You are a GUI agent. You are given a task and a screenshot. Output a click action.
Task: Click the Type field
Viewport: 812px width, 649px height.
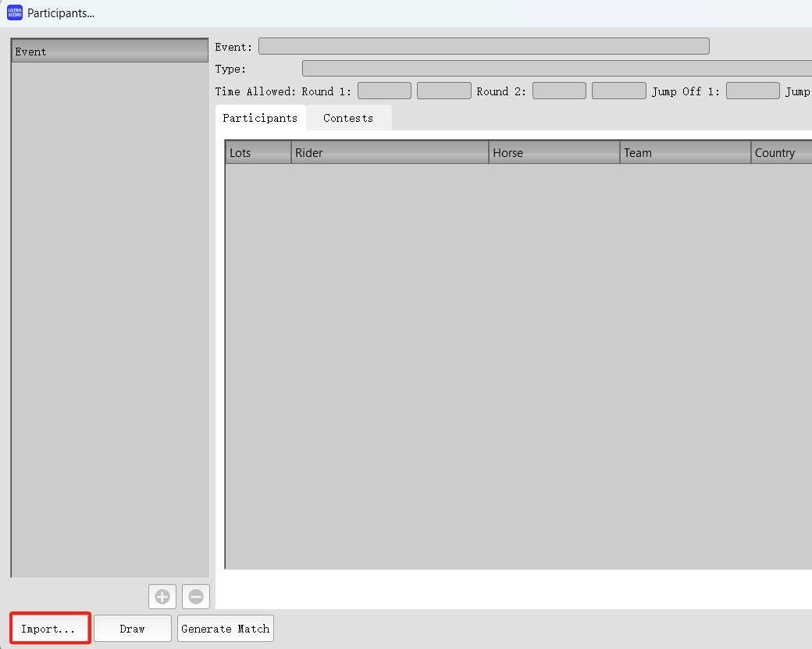tap(557, 69)
